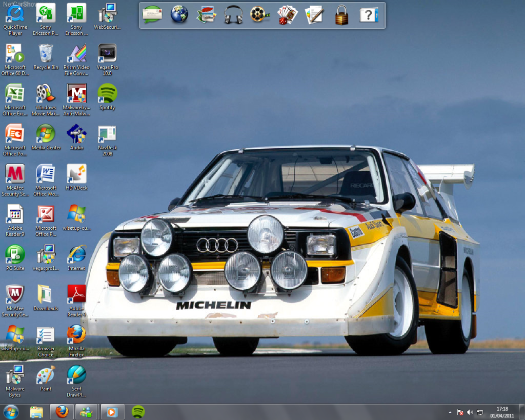Click the padlock icon in the dock
Screen dimensions: 525x420
[341, 15]
